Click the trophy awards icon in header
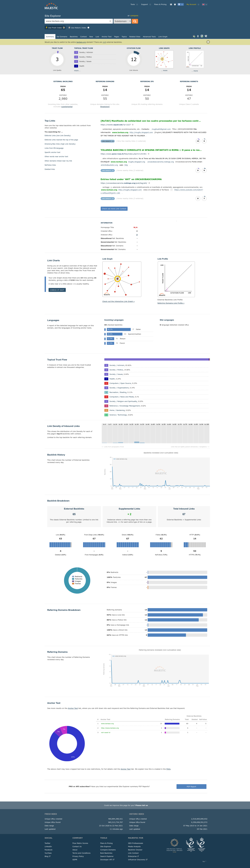The image size is (250, 868). (180, 4)
